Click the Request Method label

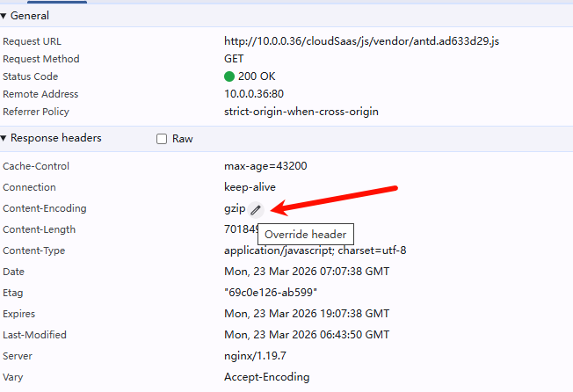41,59
